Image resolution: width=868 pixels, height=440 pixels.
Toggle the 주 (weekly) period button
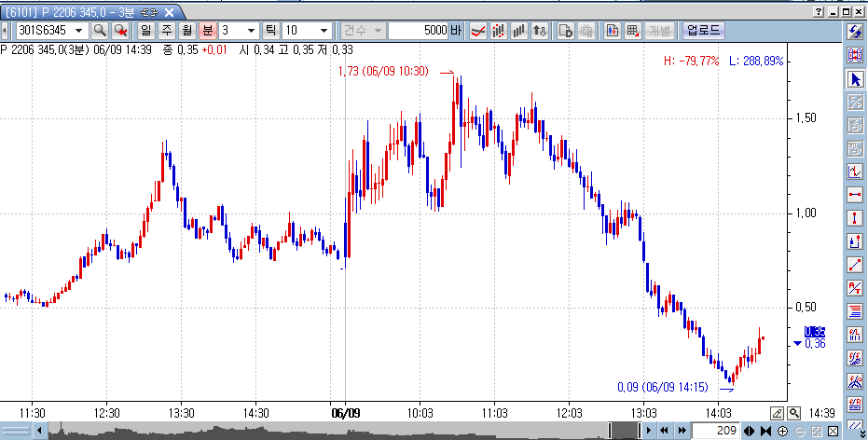click(x=167, y=31)
